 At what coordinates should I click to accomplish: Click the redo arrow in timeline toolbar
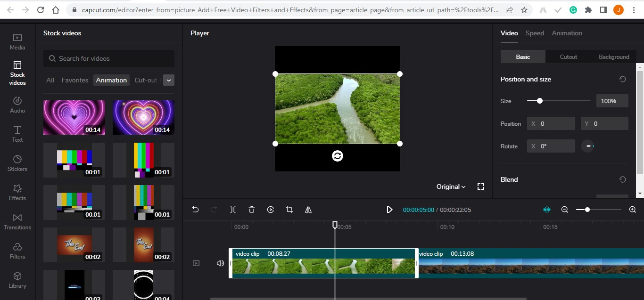point(214,210)
